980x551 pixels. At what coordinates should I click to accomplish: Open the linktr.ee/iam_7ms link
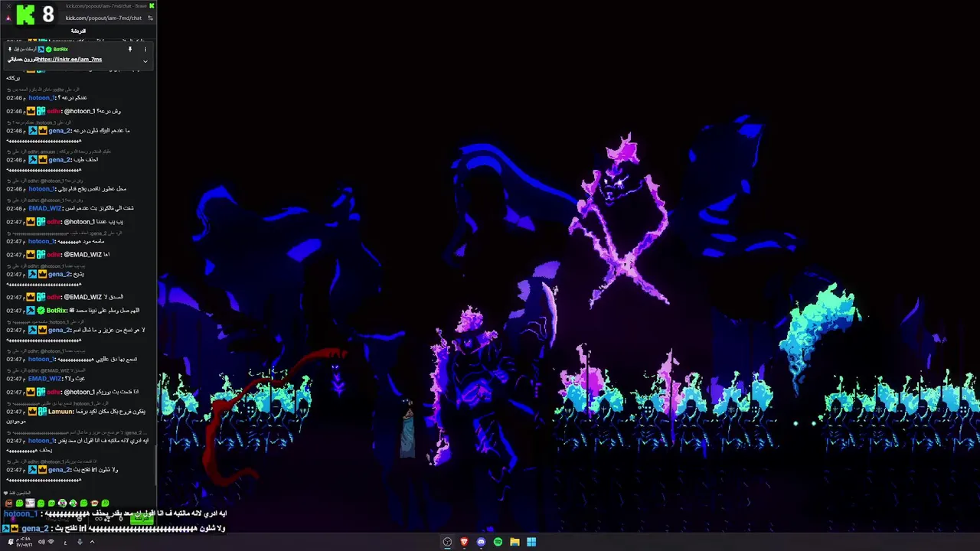coord(70,60)
